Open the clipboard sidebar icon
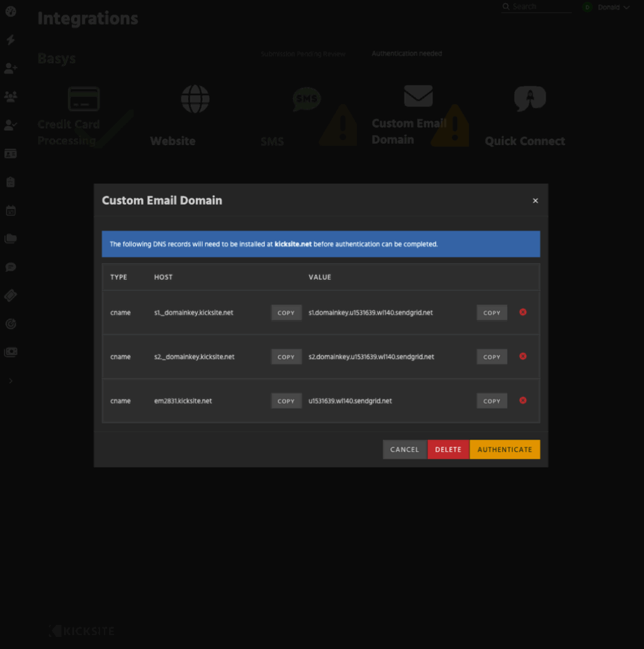Screen dimensions: 644x649 (x=11, y=182)
